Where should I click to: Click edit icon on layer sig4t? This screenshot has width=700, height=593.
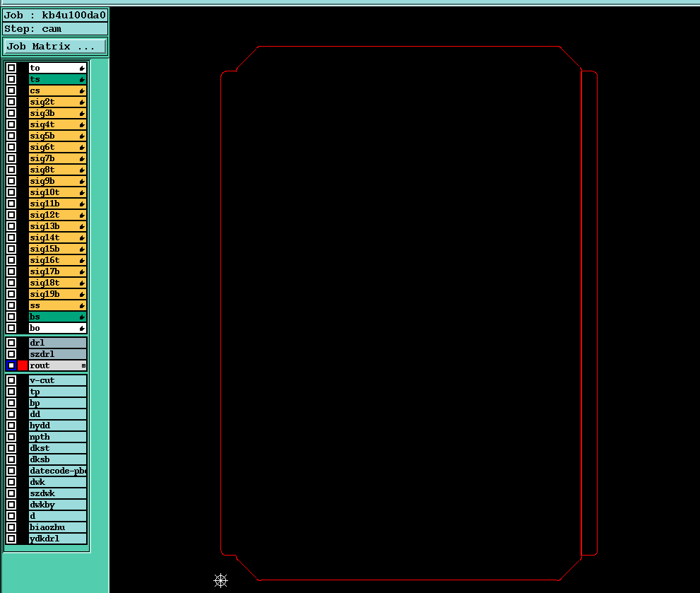82,124
